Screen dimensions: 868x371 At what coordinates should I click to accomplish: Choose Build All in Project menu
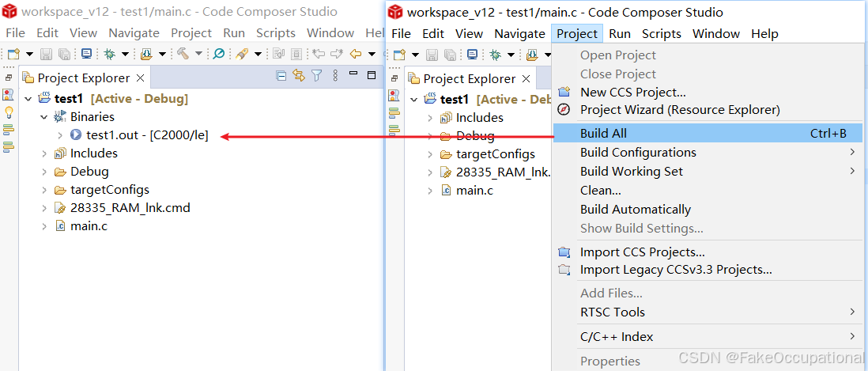point(708,133)
